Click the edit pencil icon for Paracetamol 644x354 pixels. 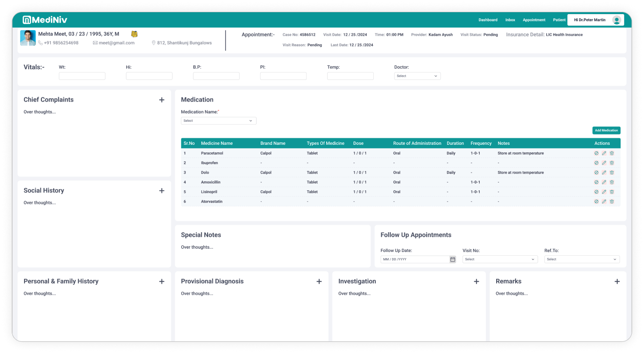point(604,153)
